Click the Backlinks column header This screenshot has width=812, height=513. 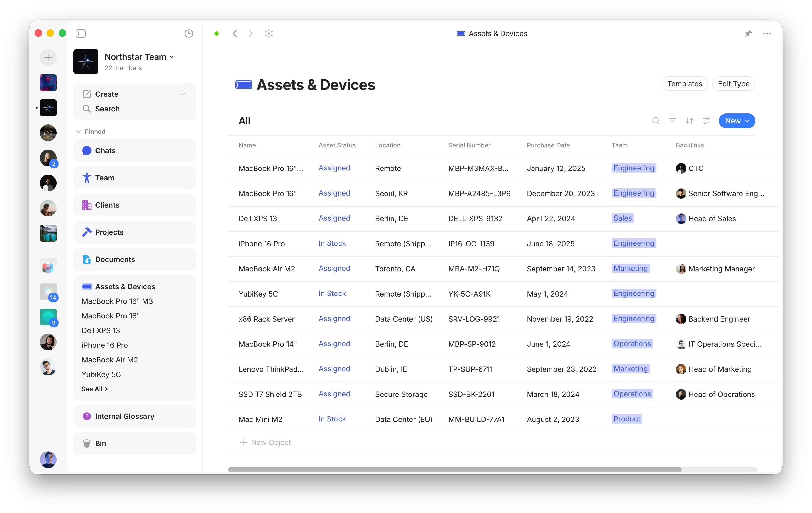690,145
